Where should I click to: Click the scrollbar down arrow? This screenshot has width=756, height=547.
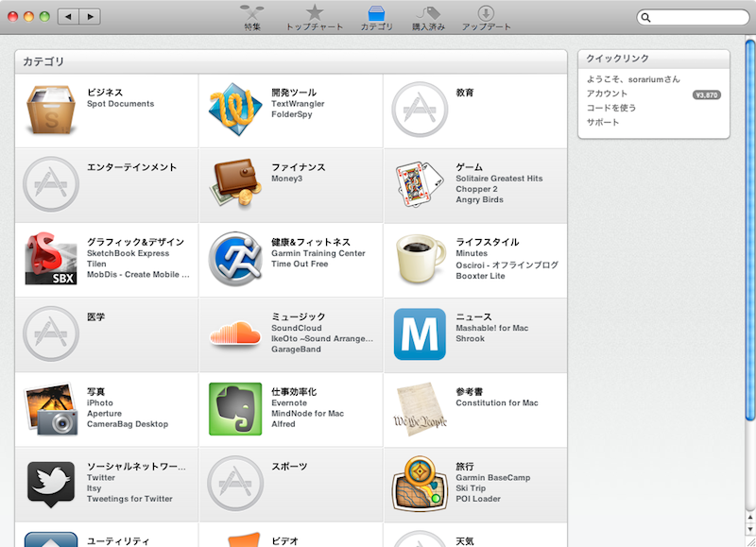pos(750,529)
